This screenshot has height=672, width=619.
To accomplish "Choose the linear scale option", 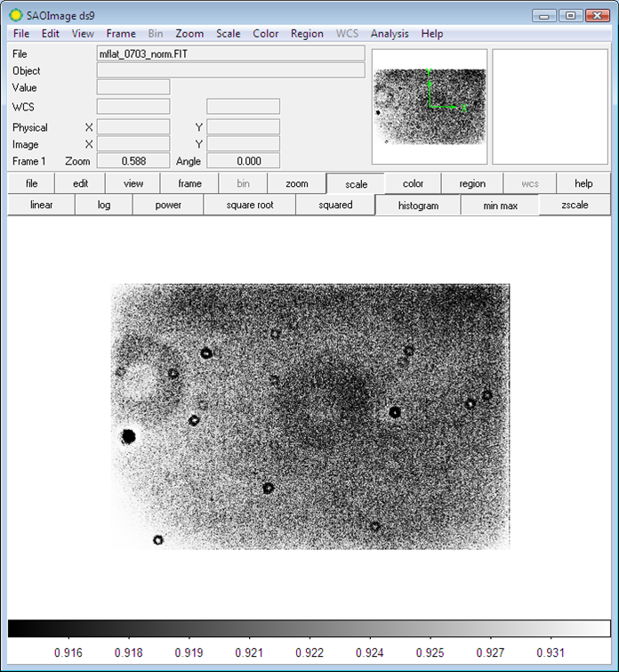I will (x=41, y=205).
